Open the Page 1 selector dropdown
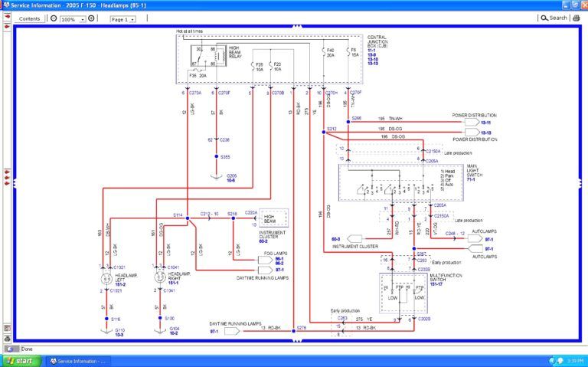This screenshot has height=367, width=588. (122, 19)
